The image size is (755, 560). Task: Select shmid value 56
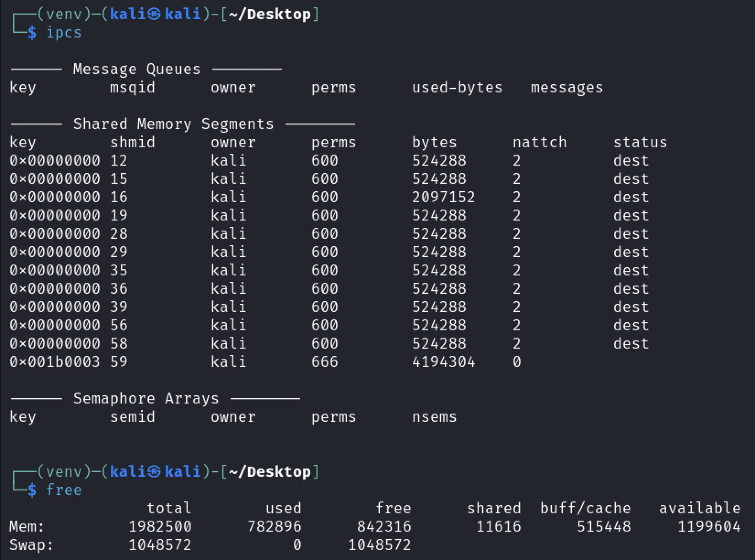pos(119,325)
